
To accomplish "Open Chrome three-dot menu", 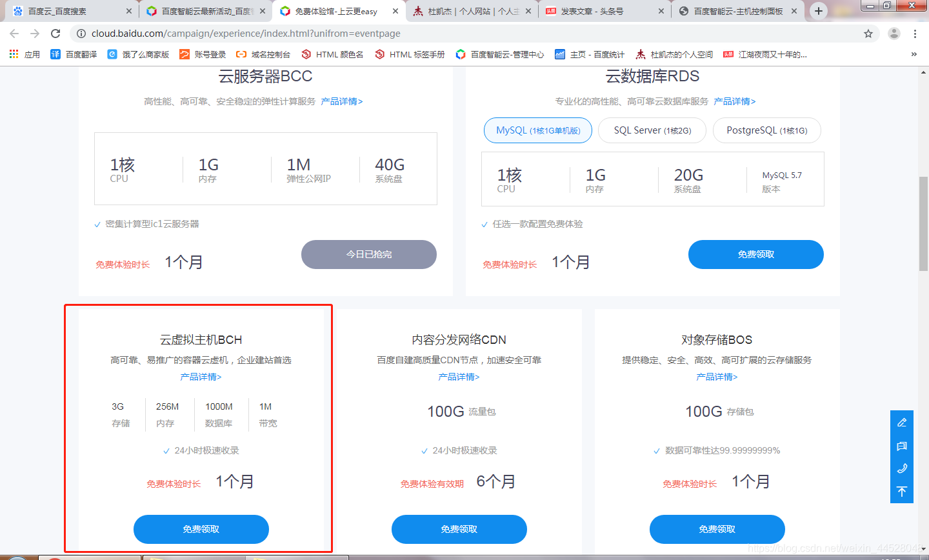I will pyautogui.click(x=915, y=34).
